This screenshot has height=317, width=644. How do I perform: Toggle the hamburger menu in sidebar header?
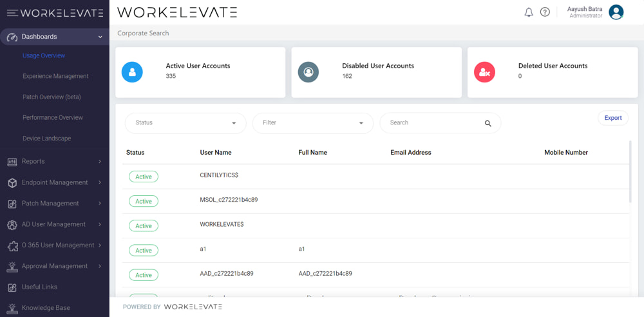point(12,13)
